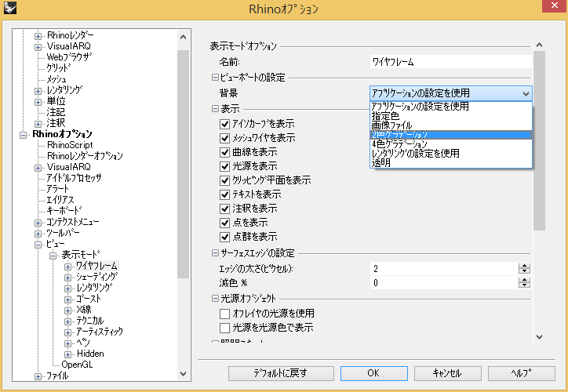Decrease 減色 % spinner value
This screenshot has height=392, width=568.
pyautogui.click(x=524, y=285)
